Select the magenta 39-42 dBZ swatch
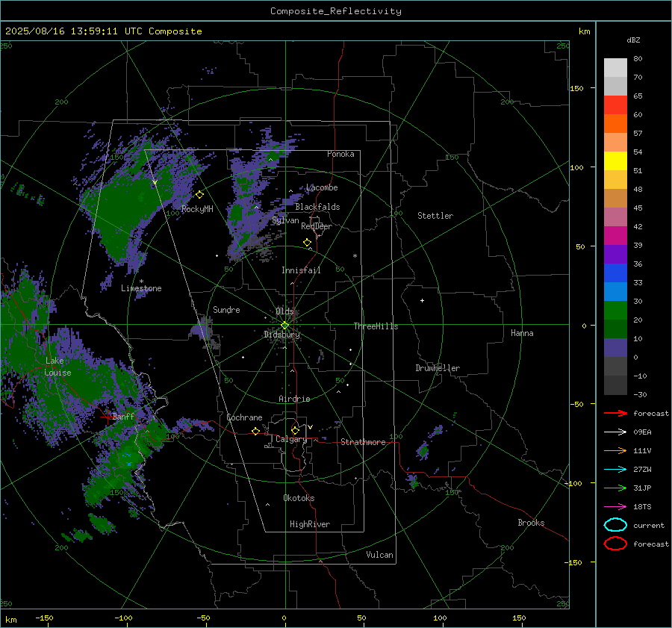 615,236
